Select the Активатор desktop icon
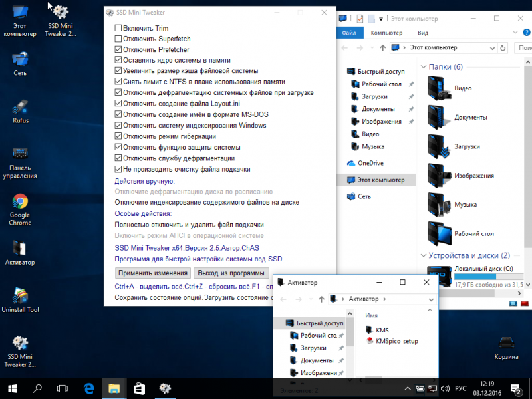532x399 pixels. (x=20, y=253)
